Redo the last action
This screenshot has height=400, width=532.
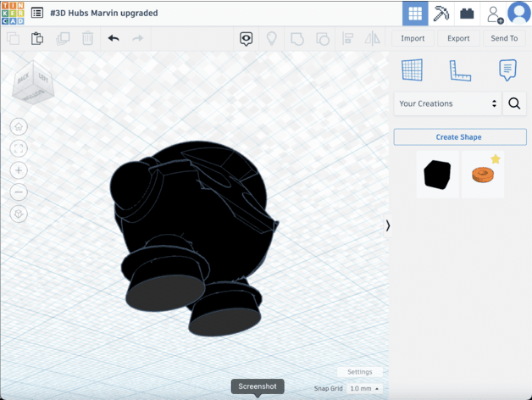tap(137, 38)
